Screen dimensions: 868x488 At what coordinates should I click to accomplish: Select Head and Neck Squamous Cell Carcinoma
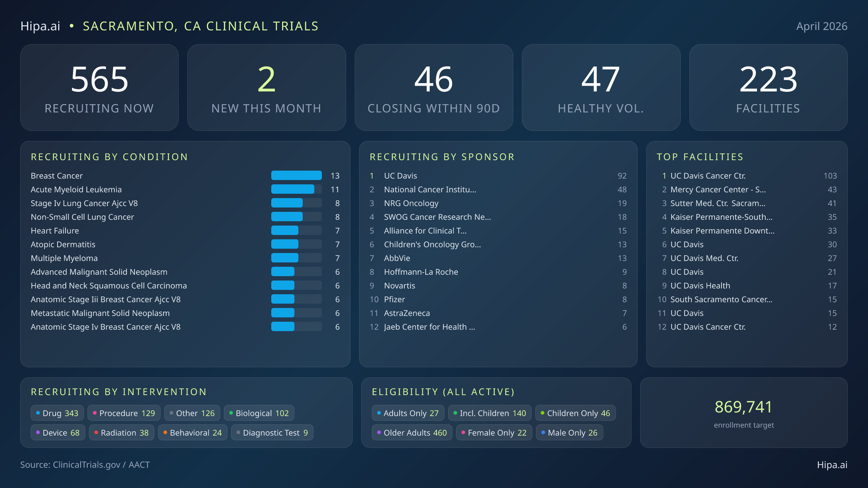[x=185, y=286]
